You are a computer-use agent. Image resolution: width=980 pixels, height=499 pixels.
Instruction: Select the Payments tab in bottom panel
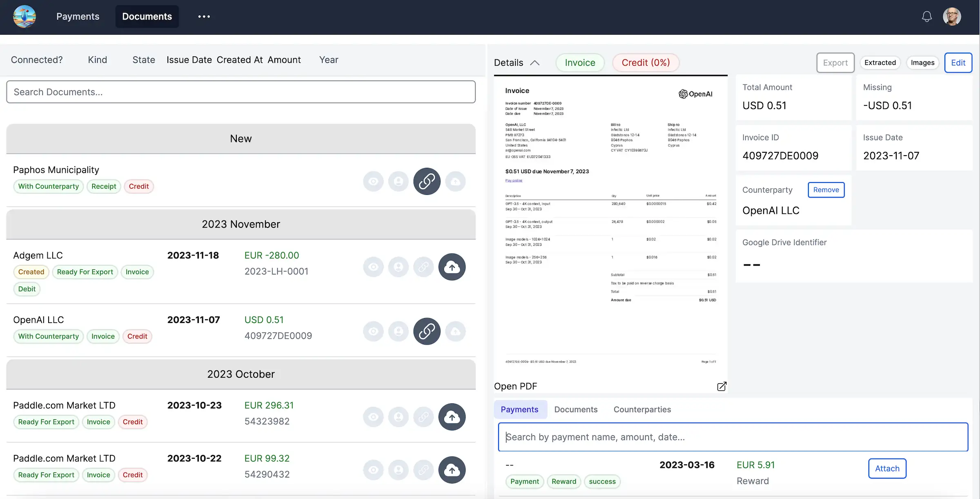point(519,409)
